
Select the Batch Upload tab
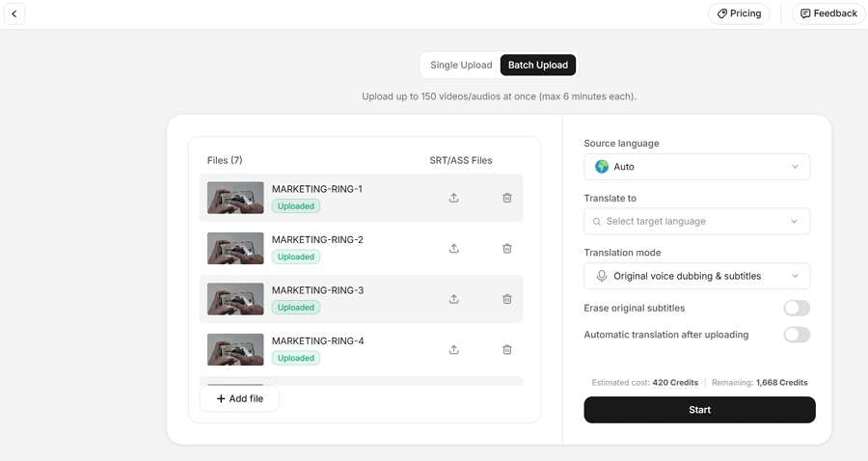point(538,65)
